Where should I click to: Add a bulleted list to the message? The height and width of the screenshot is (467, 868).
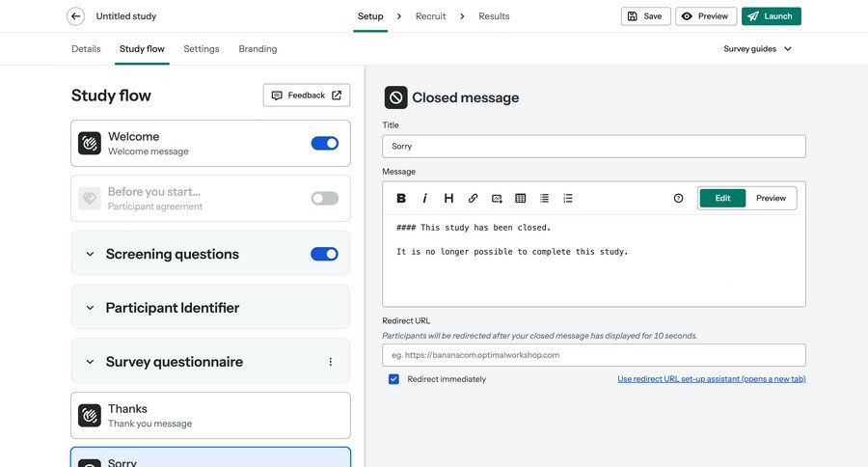click(x=544, y=198)
